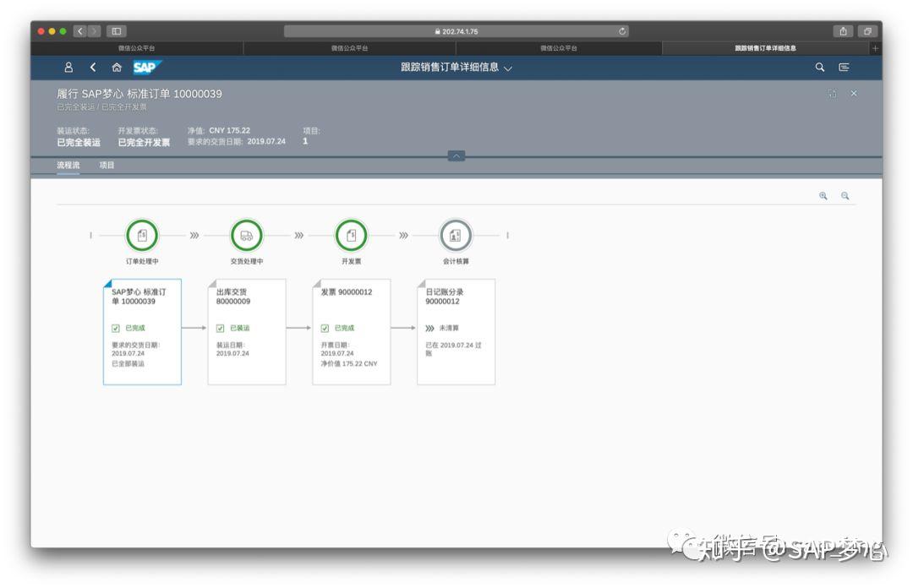Screen dimensions: 913x588
Task: Switch to the 项目 tab
Action: 107,166
